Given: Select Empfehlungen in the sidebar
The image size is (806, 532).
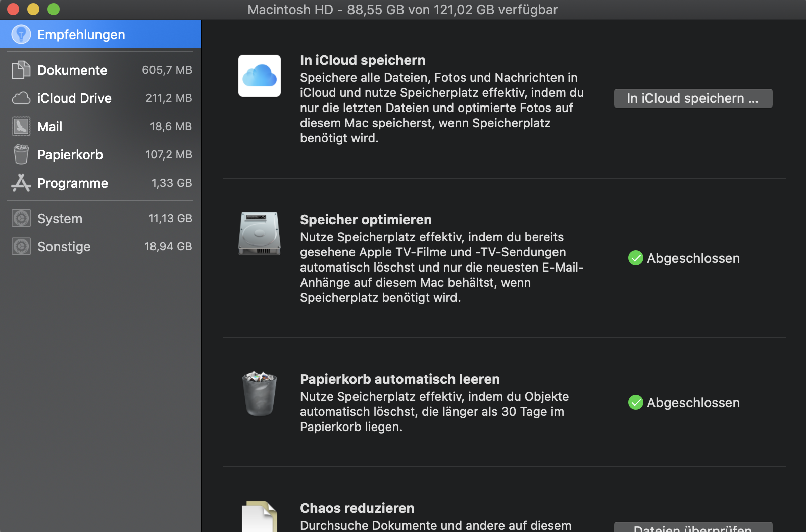Looking at the screenshot, I should [81, 35].
